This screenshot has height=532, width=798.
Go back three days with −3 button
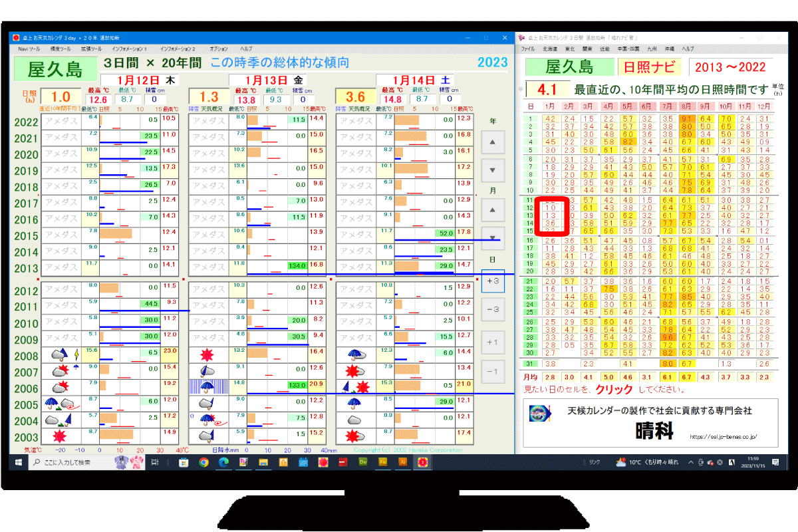(493, 310)
